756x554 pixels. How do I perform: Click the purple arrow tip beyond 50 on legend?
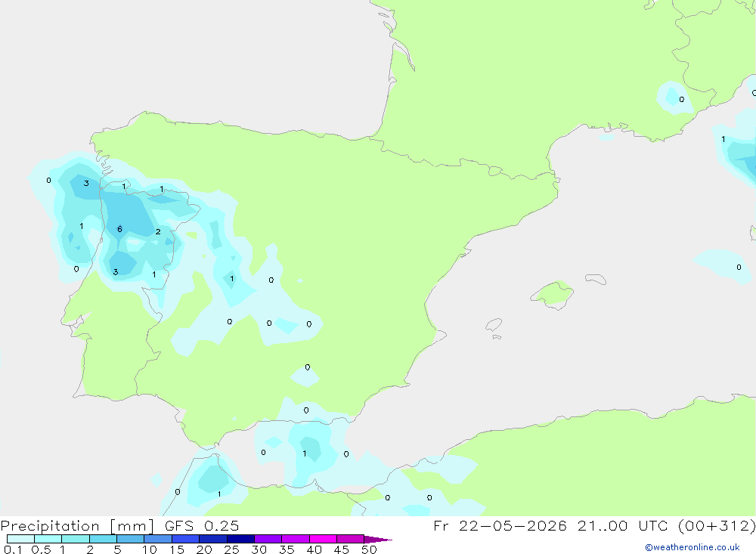coord(378,540)
